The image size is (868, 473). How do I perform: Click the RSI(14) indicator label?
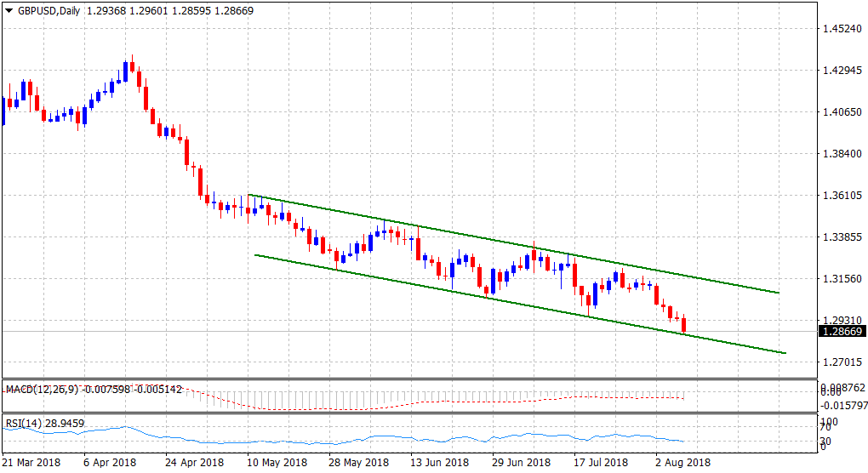click(x=24, y=423)
